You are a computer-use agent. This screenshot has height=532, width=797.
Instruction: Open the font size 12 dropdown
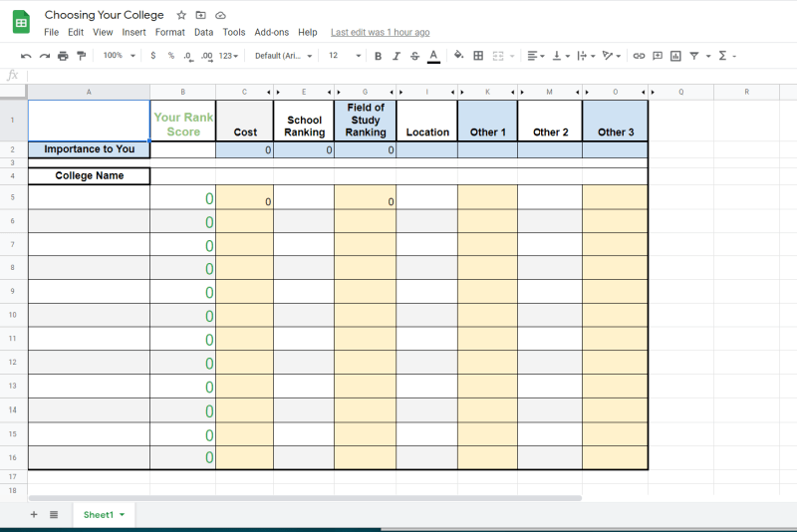pyautogui.click(x=344, y=56)
